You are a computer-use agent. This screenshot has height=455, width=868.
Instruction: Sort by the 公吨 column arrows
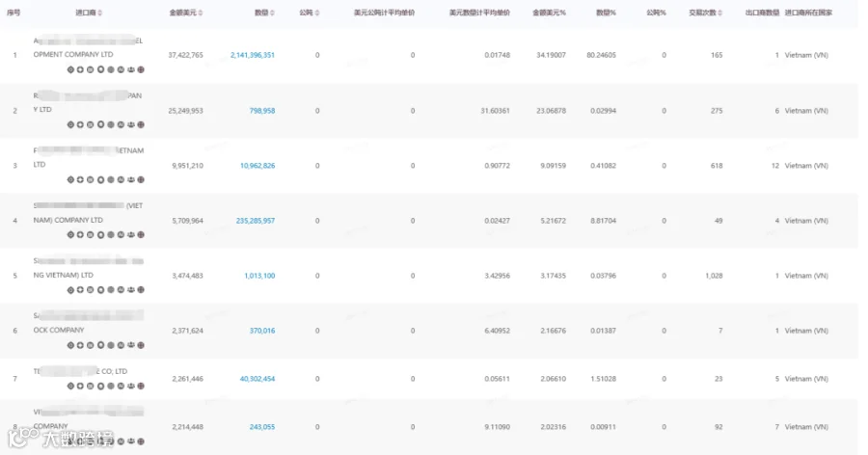[x=317, y=13]
